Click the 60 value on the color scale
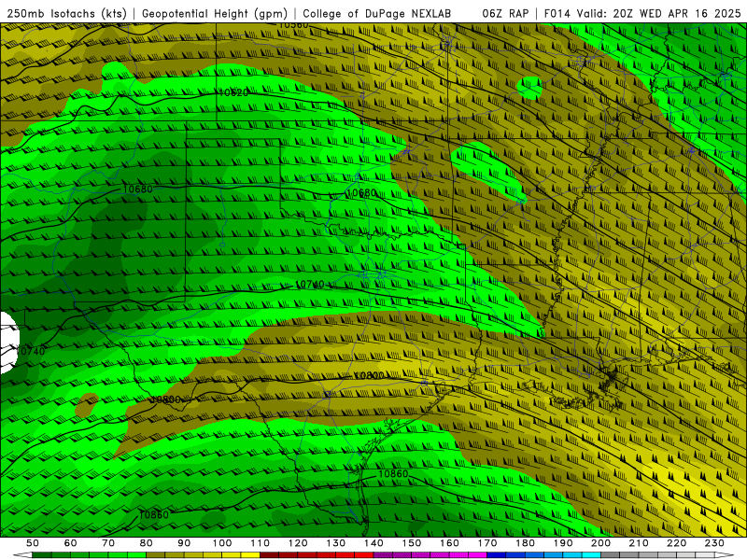Viewport: 747px width, 560px height. pos(70,543)
